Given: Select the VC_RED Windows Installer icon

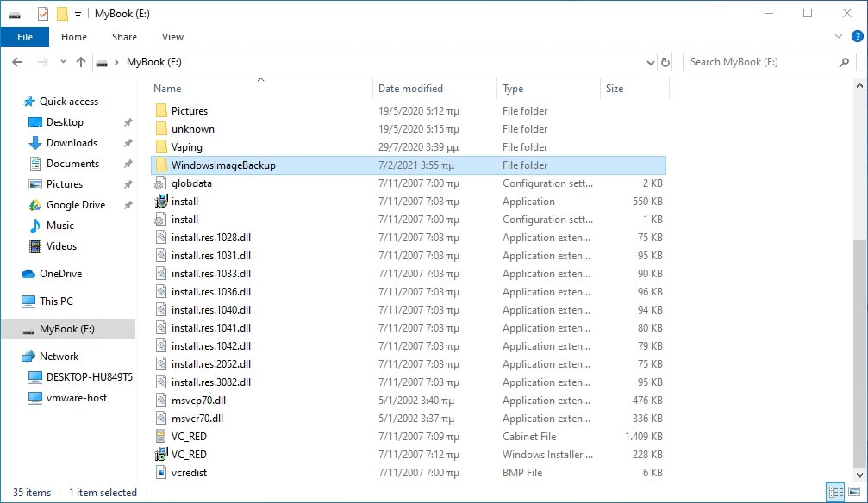Looking at the screenshot, I should pyautogui.click(x=160, y=455).
